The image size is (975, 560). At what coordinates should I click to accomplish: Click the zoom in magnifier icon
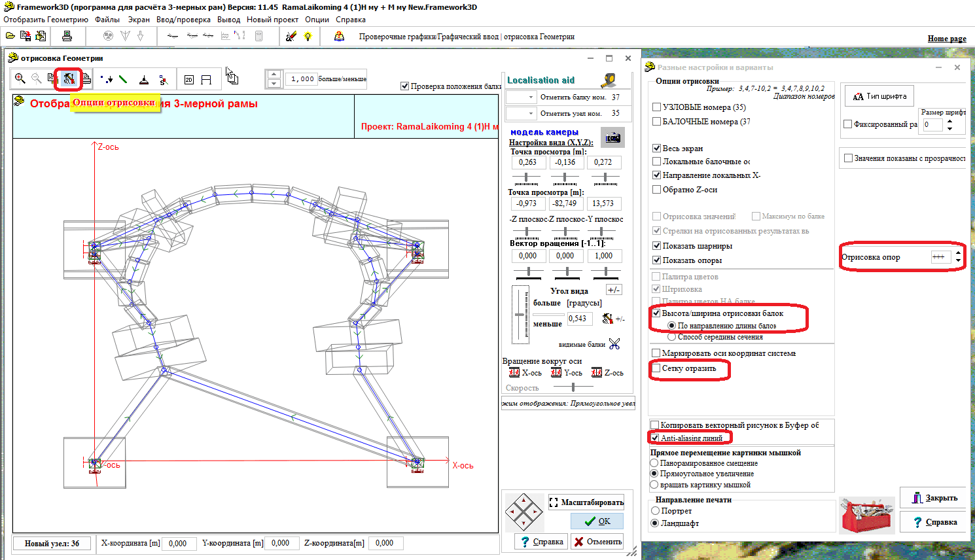pyautogui.click(x=20, y=79)
